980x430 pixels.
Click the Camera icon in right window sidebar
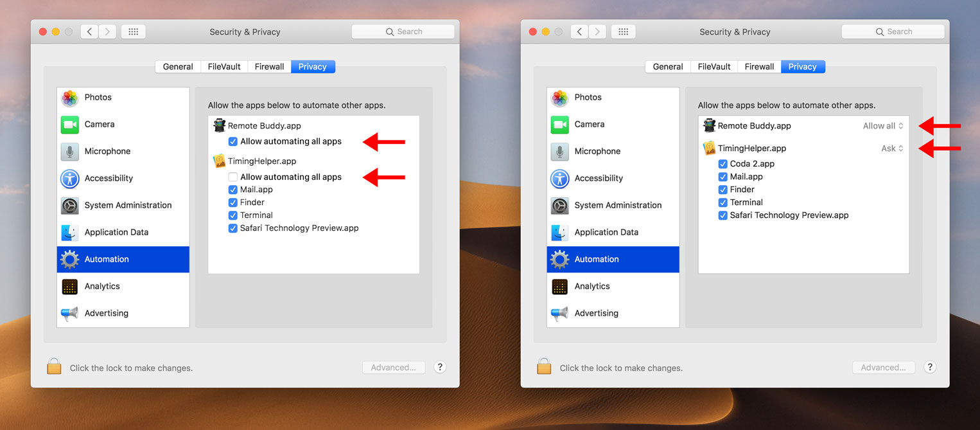[560, 125]
